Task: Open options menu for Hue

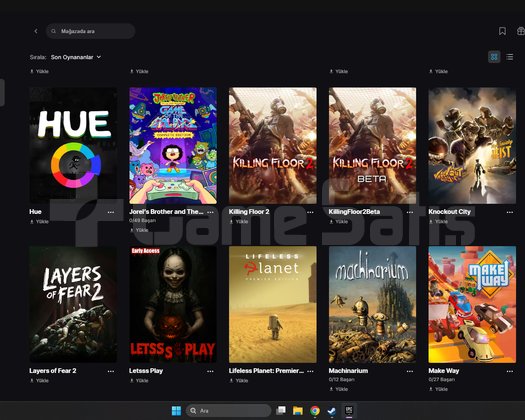Action: pos(111,212)
